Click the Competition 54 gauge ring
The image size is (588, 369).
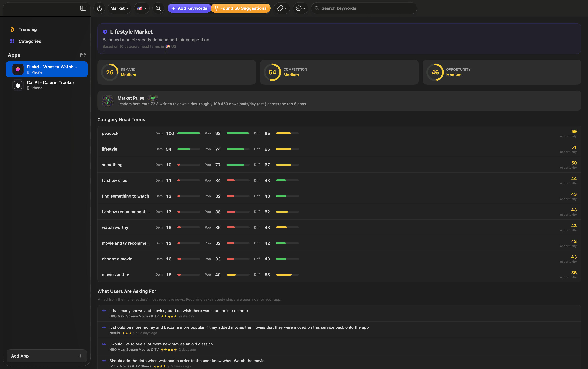point(272,72)
